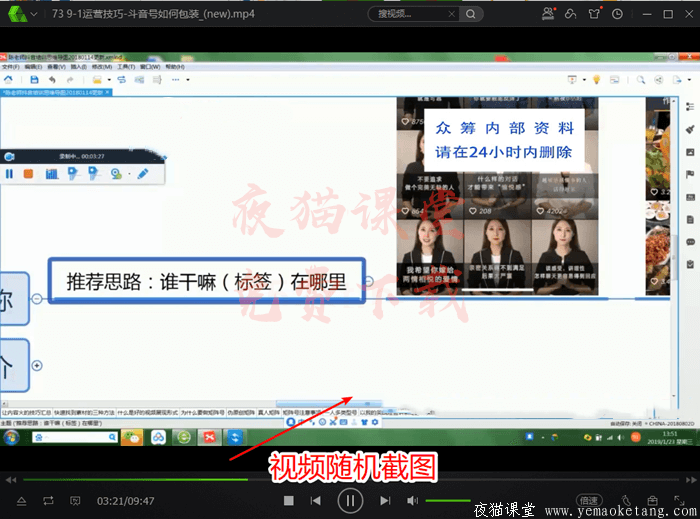Click the XMind home toolbar icon

[8, 80]
